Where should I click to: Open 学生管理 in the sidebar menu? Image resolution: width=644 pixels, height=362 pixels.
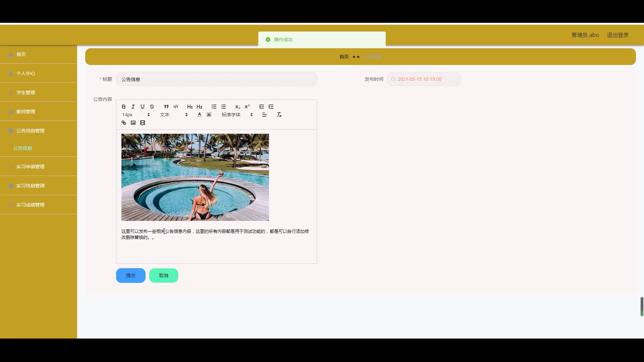(x=26, y=93)
